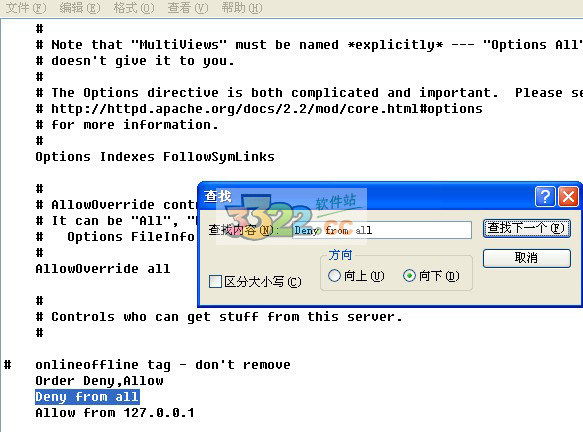The image size is (583, 432).
Task: Click the highlighted "Deny from all" text
Action: click(87, 397)
